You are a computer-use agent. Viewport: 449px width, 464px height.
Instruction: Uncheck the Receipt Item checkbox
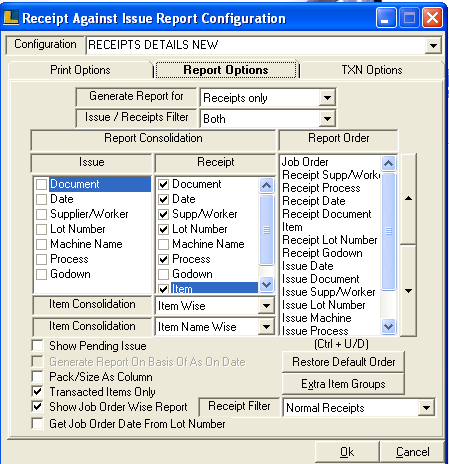163,289
